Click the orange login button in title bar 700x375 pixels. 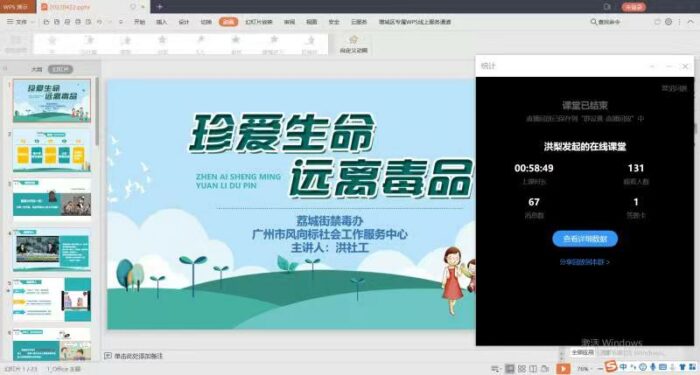(633, 7)
